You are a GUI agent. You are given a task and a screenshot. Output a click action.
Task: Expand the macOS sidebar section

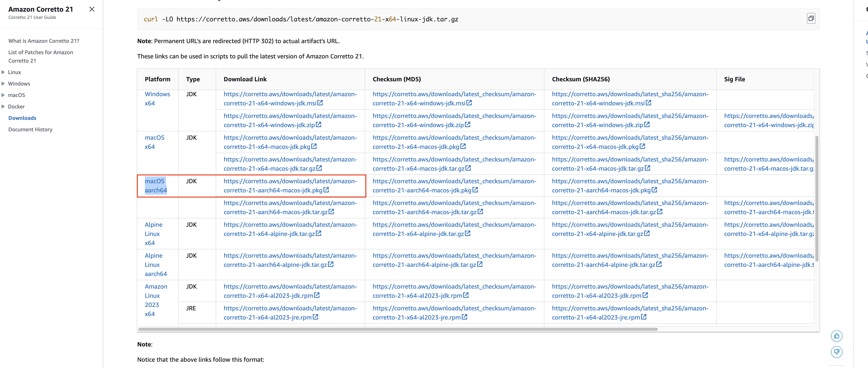click(3, 95)
